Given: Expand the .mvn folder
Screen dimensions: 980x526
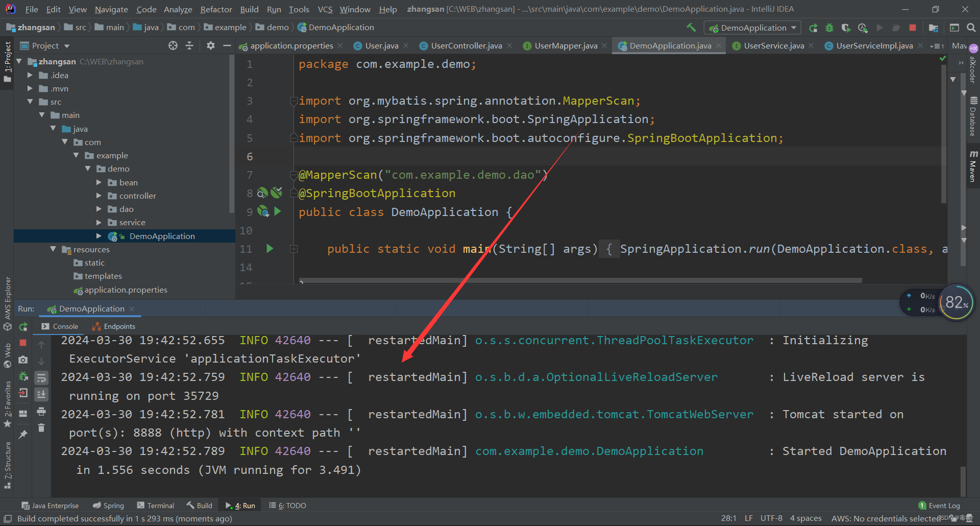Looking at the screenshot, I should pos(30,88).
